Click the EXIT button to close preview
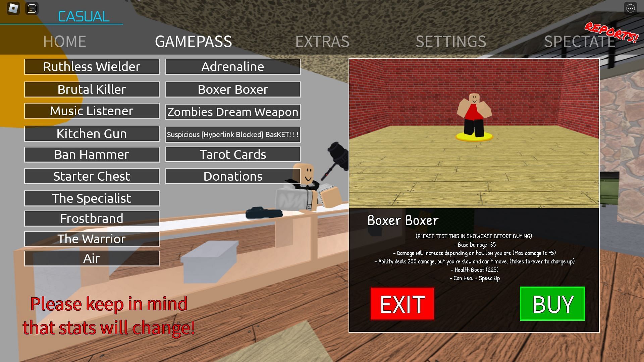Image resolution: width=644 pixels, height=362 pixels. click(x=401, y=304)
